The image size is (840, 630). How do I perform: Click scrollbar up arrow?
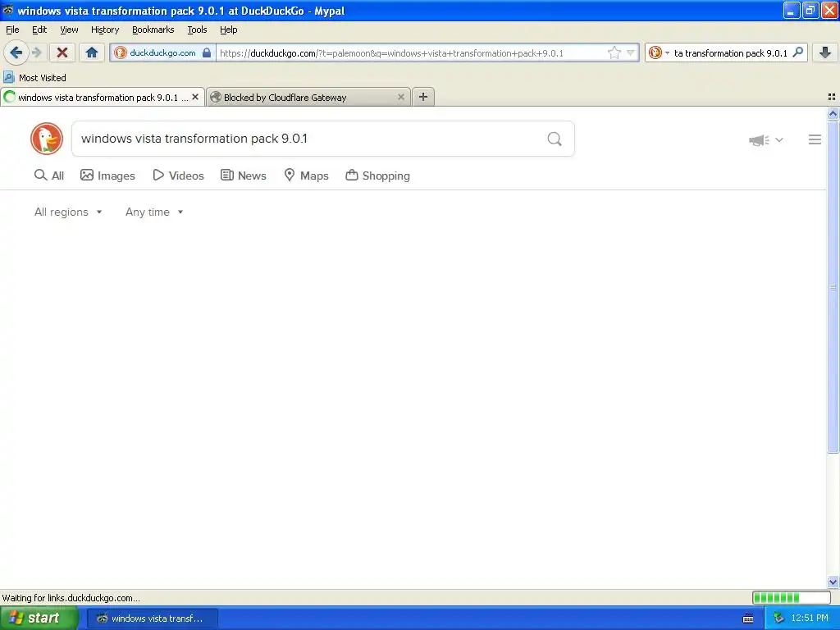(833, 113)
